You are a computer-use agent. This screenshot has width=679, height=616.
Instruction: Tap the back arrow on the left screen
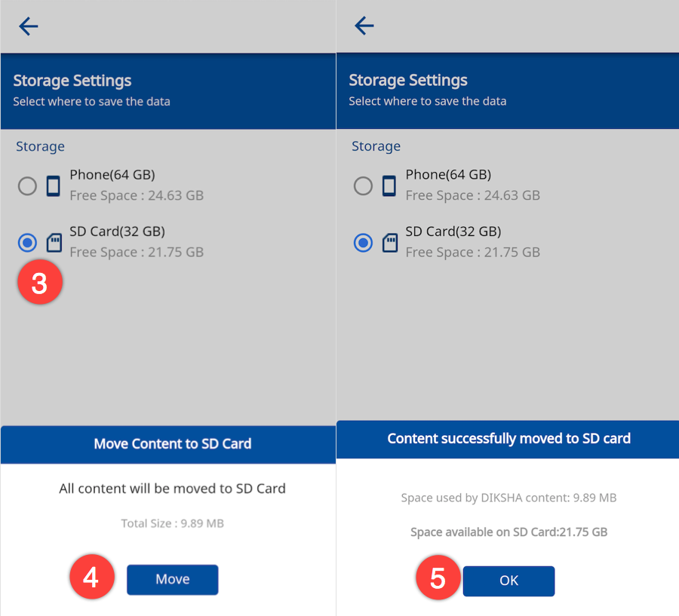(x=29, y=26)
